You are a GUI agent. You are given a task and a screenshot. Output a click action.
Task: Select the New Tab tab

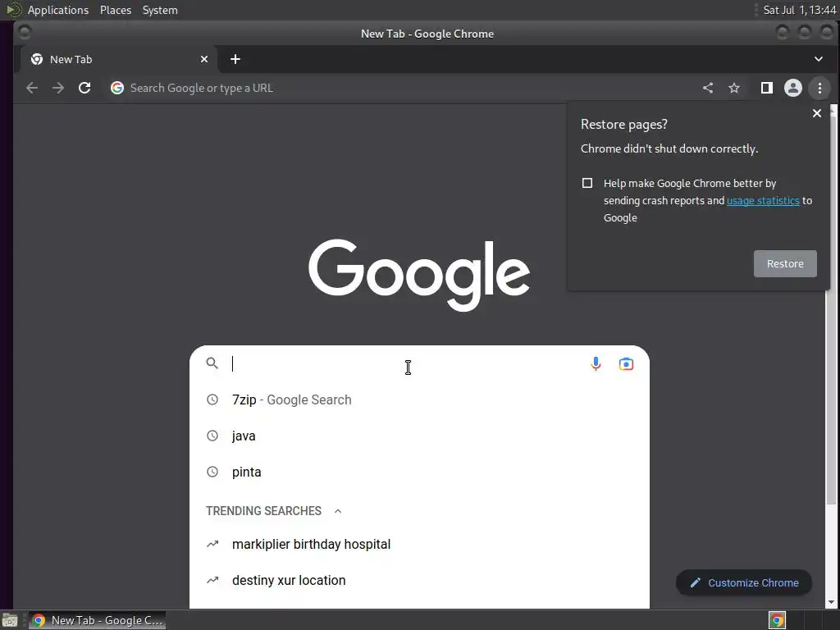pyautogui.click(x=119, y=59)
